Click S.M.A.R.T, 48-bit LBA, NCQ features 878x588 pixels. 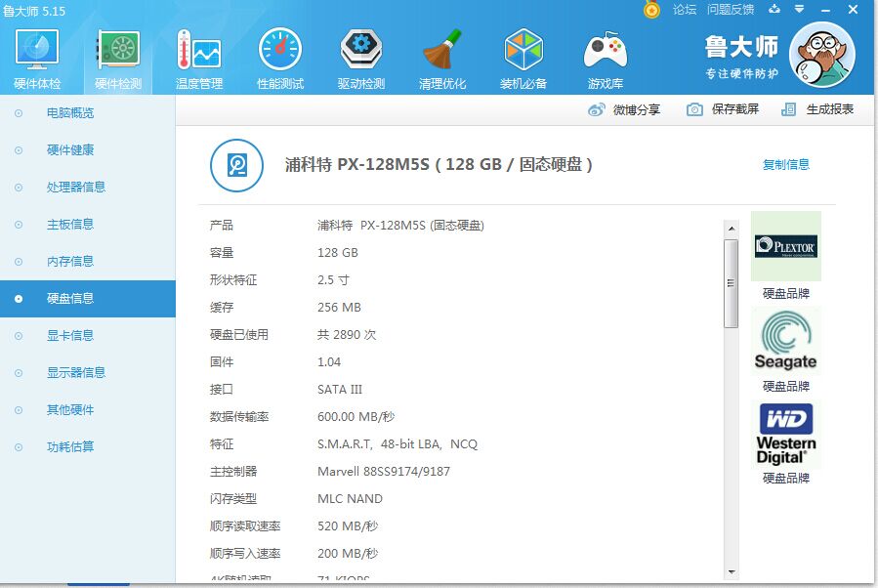pos(397,444)
